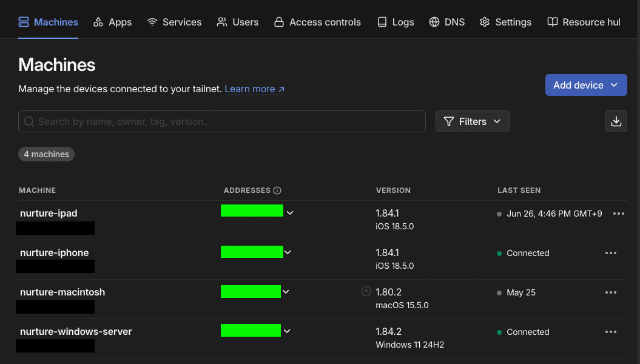Navigate to the Settings tab
The image size is (640, 364).
[505, 22]
